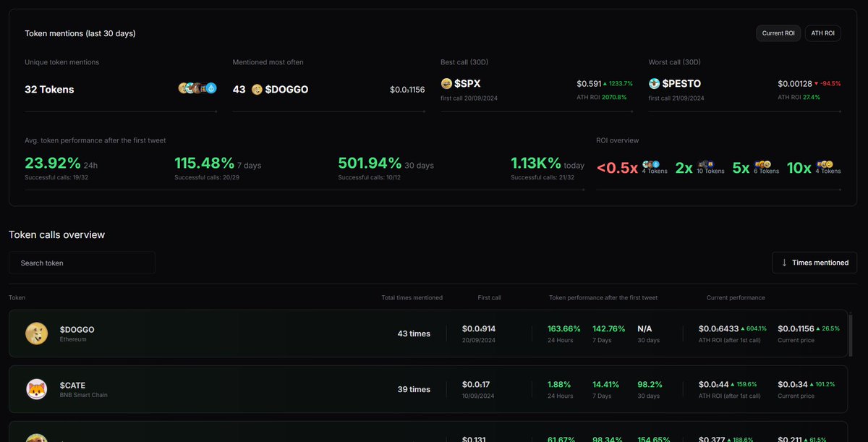Click the 5x ROI bucket label
The height and width of the screenshot is (442, 868).
pos(741,168)
